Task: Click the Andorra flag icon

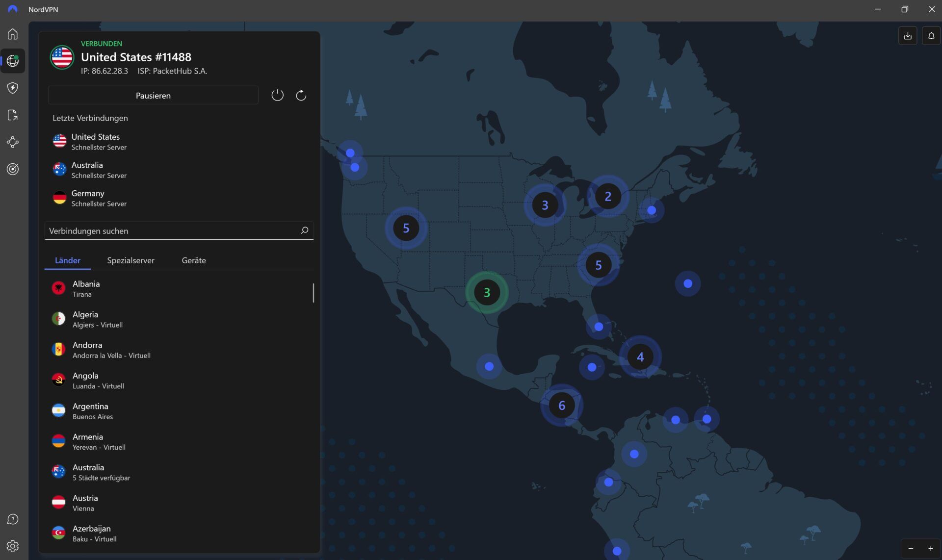Action: coord(58,349)
